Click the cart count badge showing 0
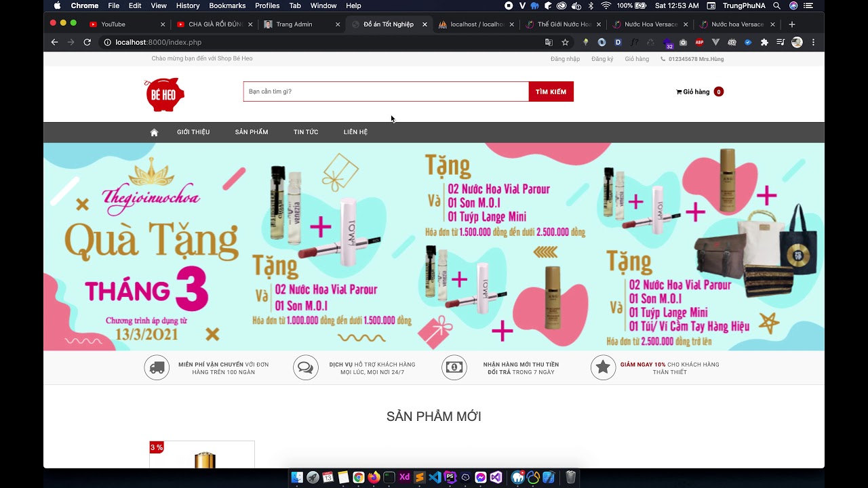The width and height of the screenshot is (868, 488). [719, 91]
